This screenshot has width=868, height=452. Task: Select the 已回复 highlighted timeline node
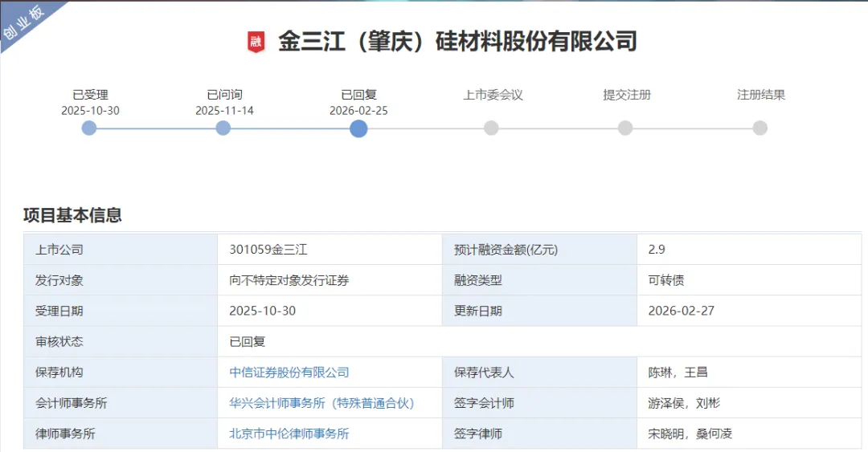pyautogui.click(x=358, y=129)
